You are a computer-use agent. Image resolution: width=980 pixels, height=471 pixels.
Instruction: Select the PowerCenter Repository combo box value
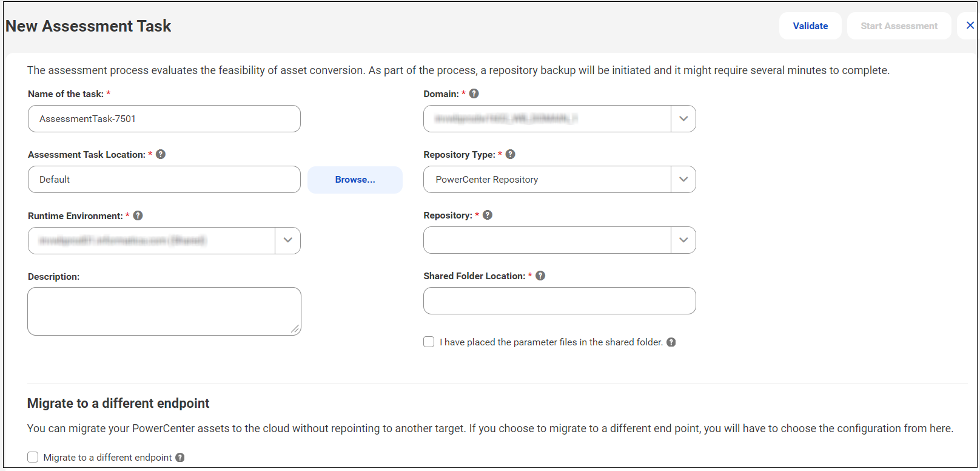pos(547,180)
